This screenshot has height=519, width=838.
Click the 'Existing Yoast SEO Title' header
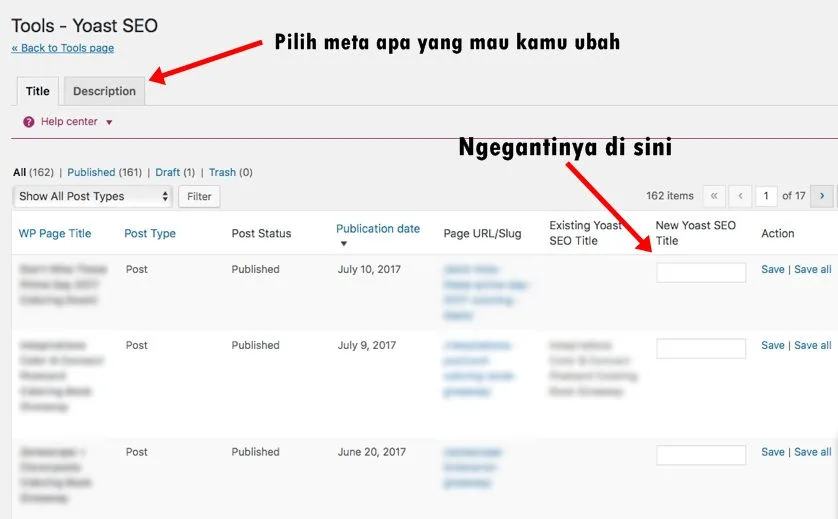point(585,233)
